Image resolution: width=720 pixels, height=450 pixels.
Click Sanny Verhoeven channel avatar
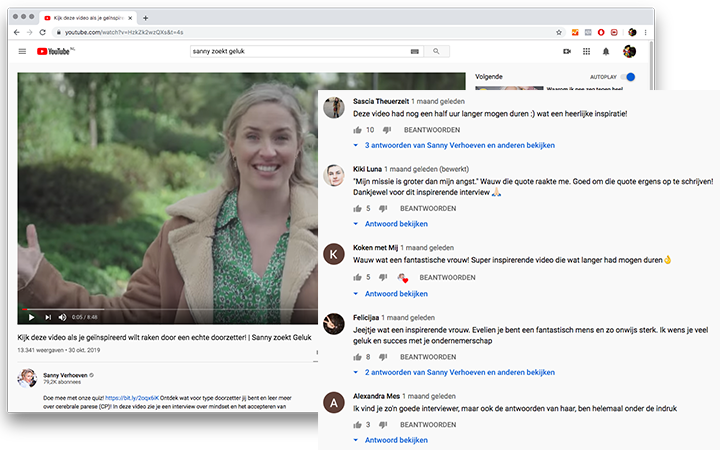coord(27,378)
